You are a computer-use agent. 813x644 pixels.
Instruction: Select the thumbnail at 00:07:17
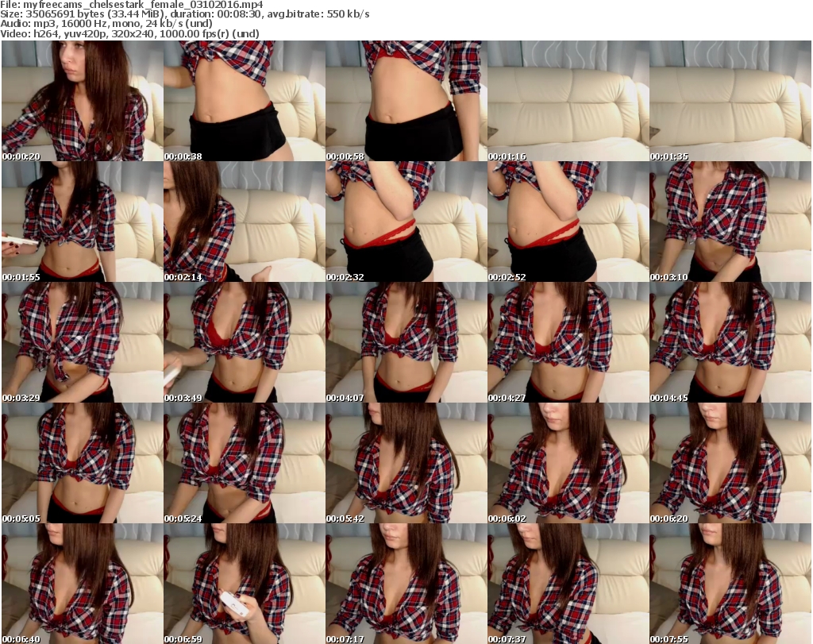pyautogui.click(x=406, y=584)
